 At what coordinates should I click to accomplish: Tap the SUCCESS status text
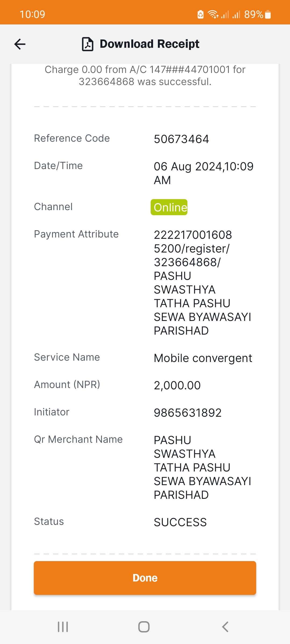[180, 522]
